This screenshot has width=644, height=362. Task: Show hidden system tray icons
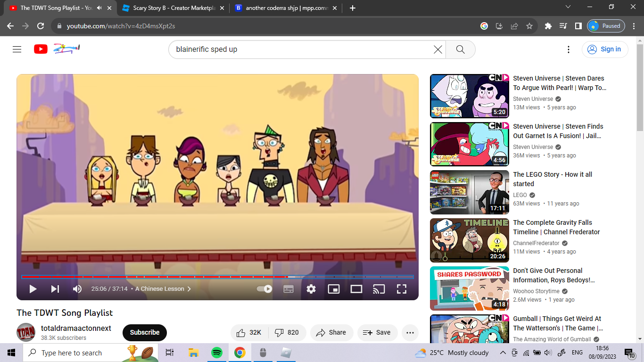click(x=503, y=353)
